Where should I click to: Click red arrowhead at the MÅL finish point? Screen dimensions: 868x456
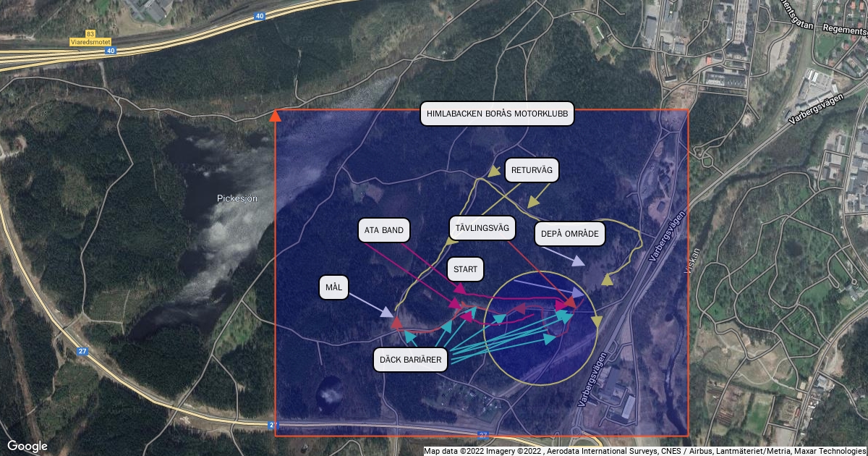(x=396, y=323)
